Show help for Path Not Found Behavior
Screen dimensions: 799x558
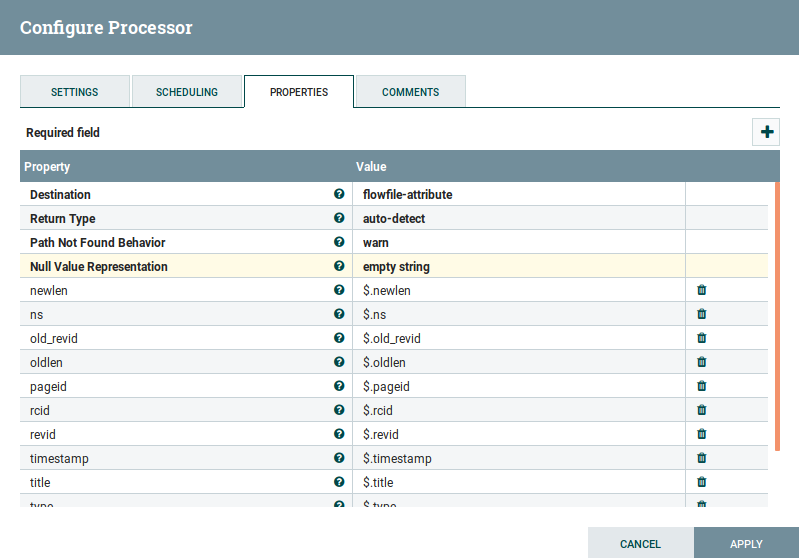(339, 242)
